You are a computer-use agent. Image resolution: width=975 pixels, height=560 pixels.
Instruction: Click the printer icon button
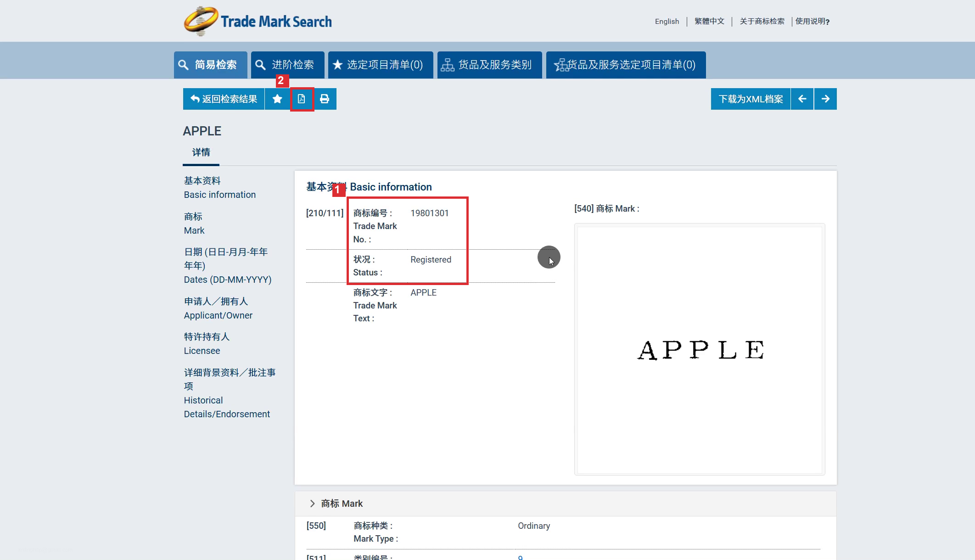(325, 99)
